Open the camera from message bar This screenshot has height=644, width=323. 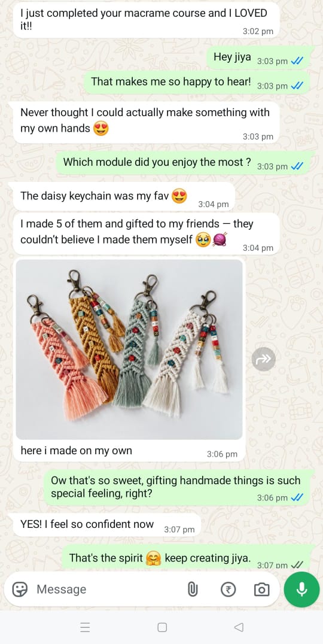(x=261, y=590)
